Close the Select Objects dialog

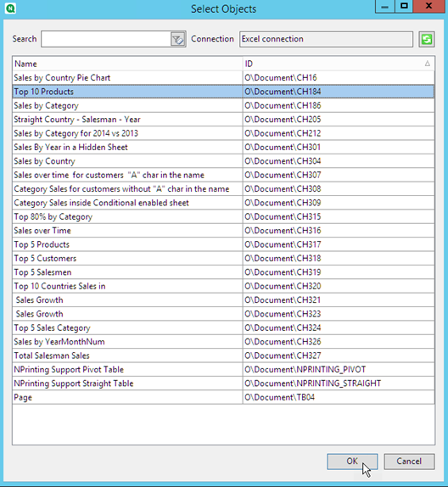(x=429, y=6)
